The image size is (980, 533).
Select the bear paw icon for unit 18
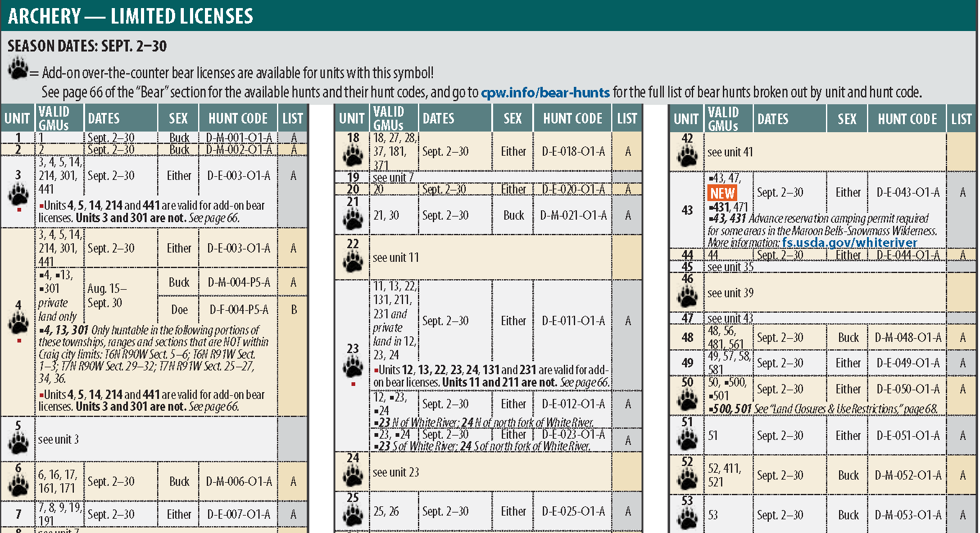pos(353,156)
